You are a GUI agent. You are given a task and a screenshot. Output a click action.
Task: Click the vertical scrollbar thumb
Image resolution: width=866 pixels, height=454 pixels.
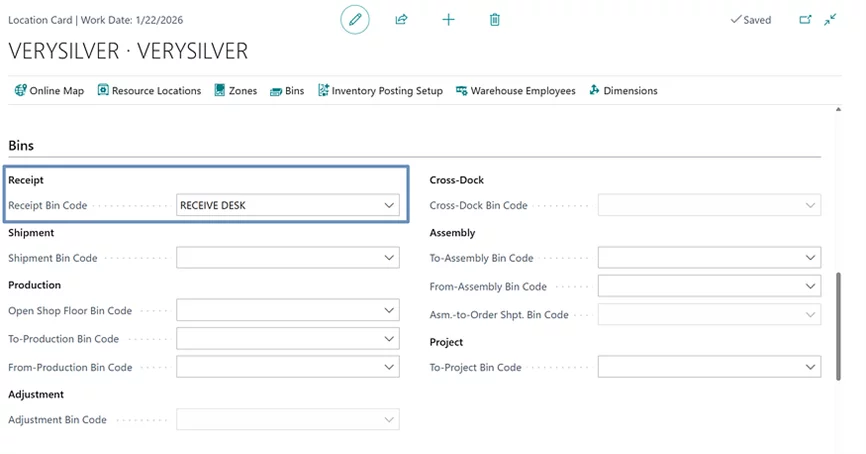[839, 325]
